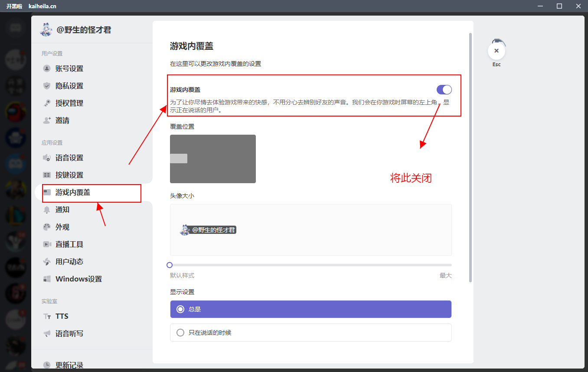Screen dimensions: 588x372
Task: Maximize the 开黑啦 window
Action: coord(559,6)
